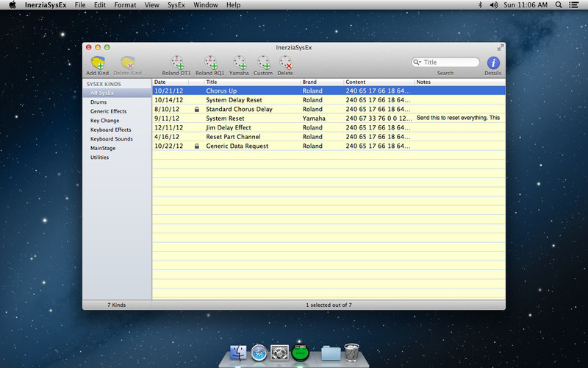
Task: Add a Roland DT1 SysEx message
Action: tap(176, 63)
